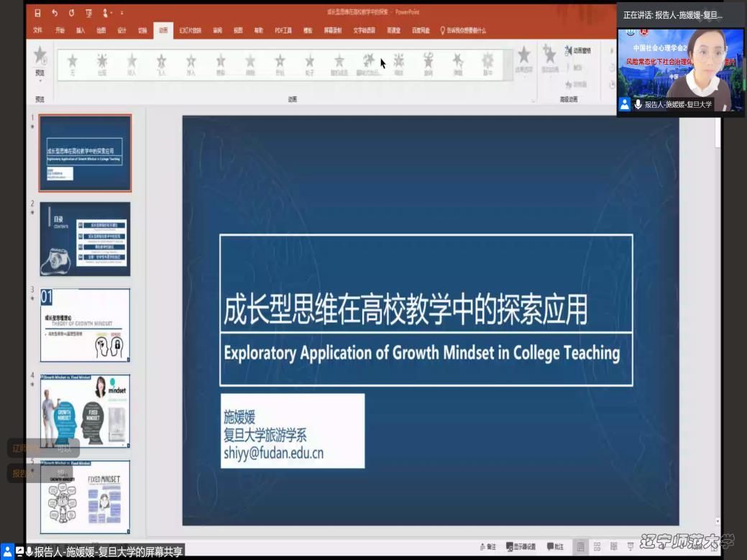Viewport: 747px width, 560px height.
Task: Choose the None (无) animation star
Action: (72, 63)
